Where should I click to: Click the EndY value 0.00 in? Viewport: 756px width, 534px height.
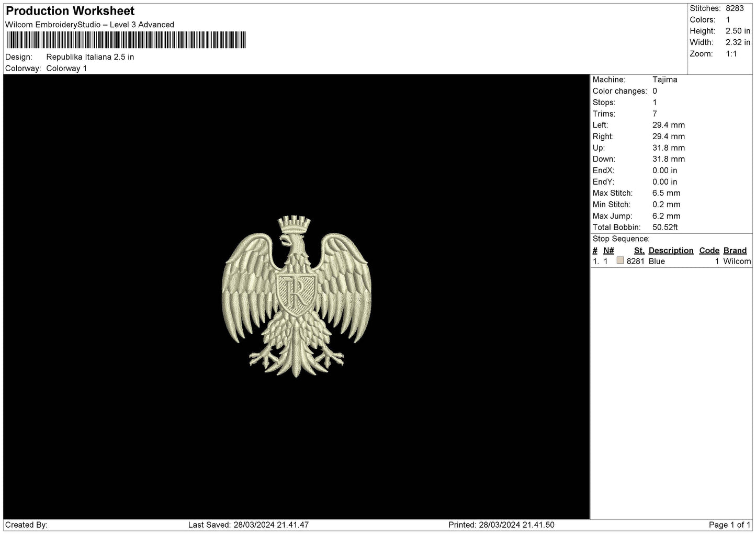click(x=664, y=182)
